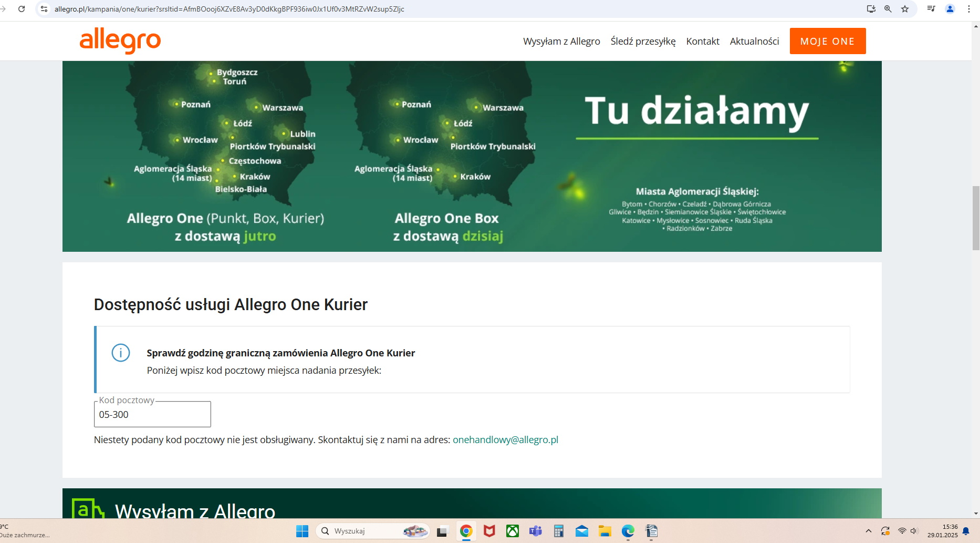Open Microsoft Edge from the taskbar

pyautogui.click(x=628, y=531)
